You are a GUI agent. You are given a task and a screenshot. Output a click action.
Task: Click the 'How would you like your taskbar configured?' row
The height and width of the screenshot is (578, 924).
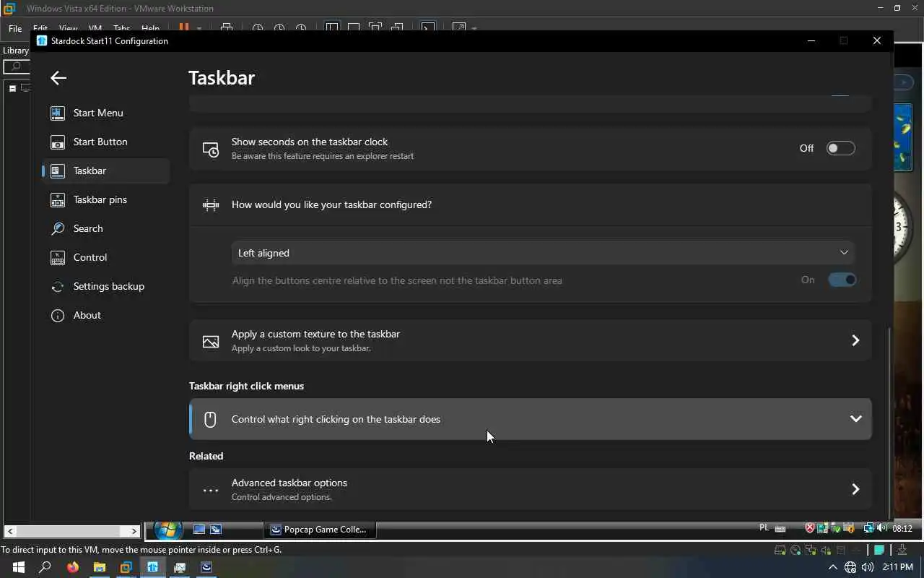(531, 204)
